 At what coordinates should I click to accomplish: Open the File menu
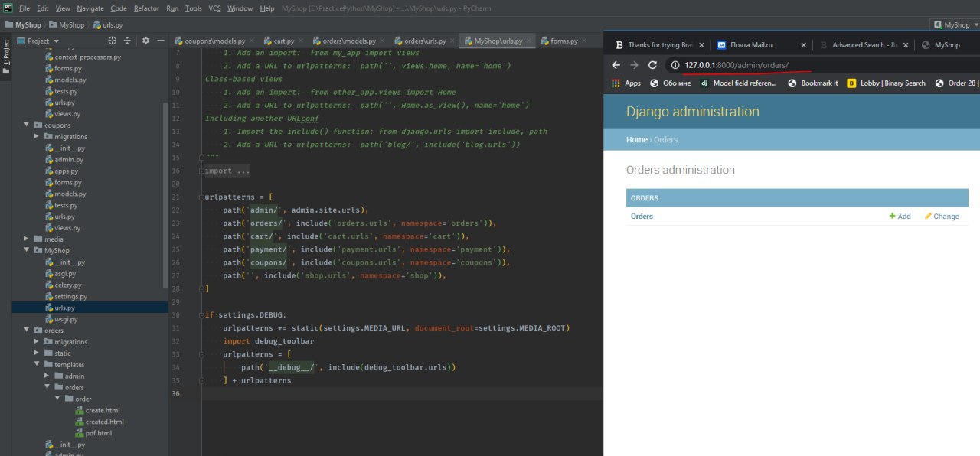tap(24, 8)
